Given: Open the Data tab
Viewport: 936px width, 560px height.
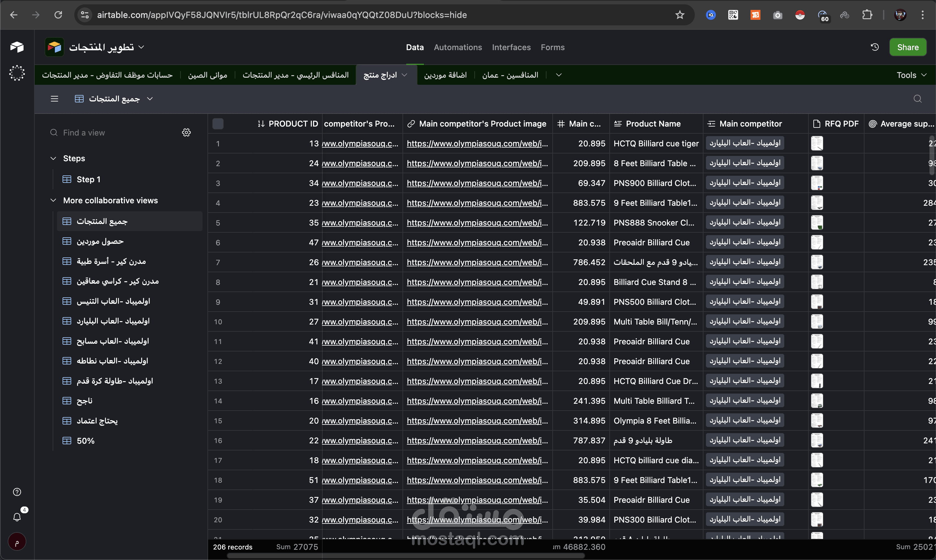Looking at the screenshot, I should pyautogui.click(x=415, y=47).
